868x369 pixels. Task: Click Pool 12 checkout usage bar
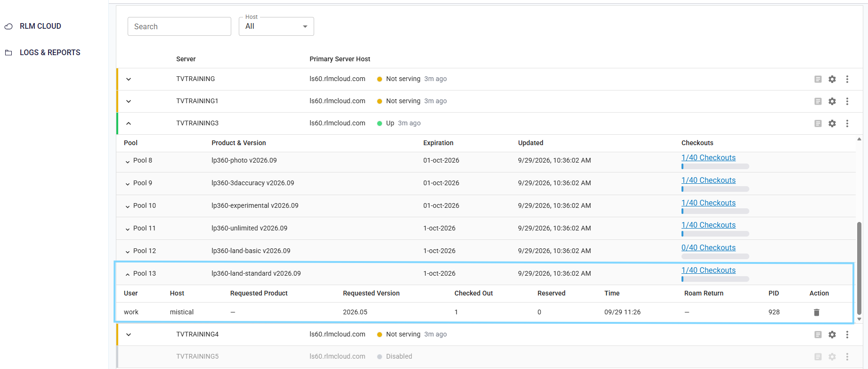[x=715, y=256]
